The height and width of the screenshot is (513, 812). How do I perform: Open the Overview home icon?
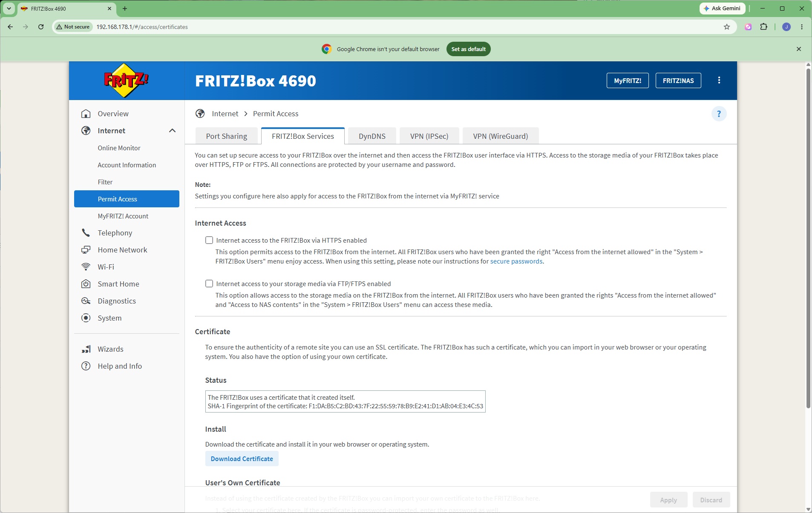click(x=86, y=114)
